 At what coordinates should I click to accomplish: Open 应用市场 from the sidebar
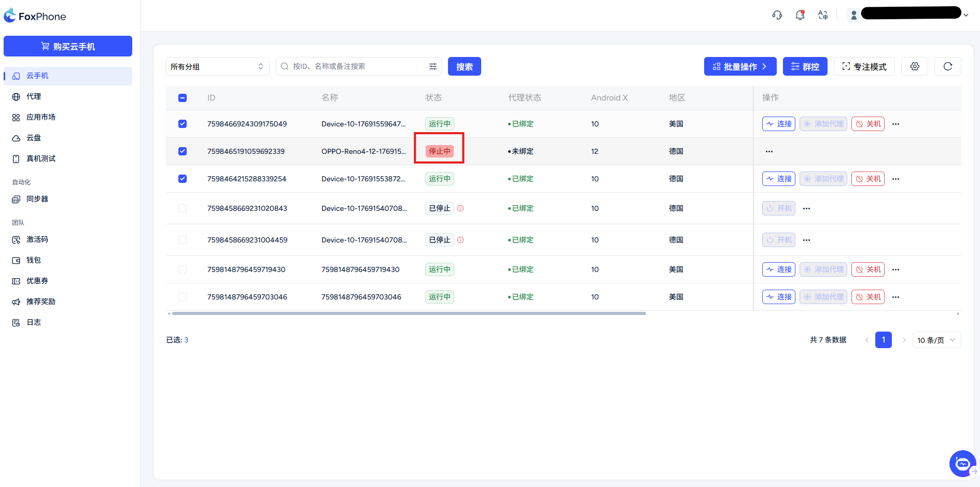pos(40,117)
